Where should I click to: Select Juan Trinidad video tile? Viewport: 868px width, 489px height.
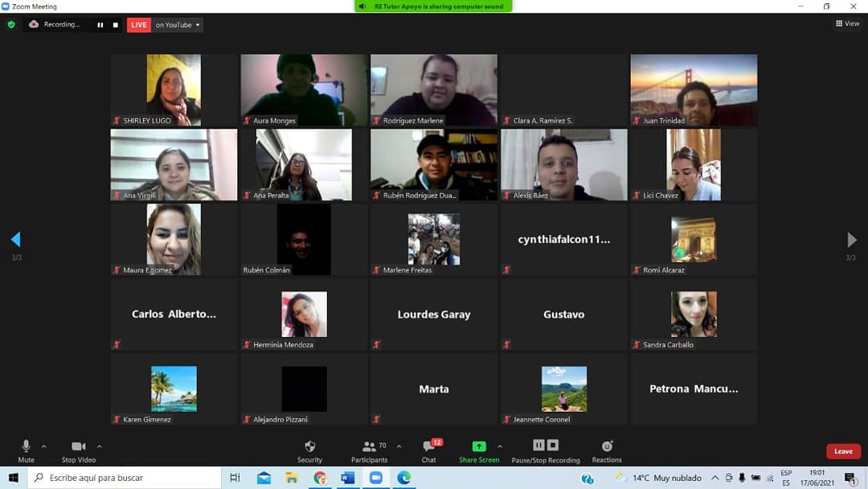point(694,90)
